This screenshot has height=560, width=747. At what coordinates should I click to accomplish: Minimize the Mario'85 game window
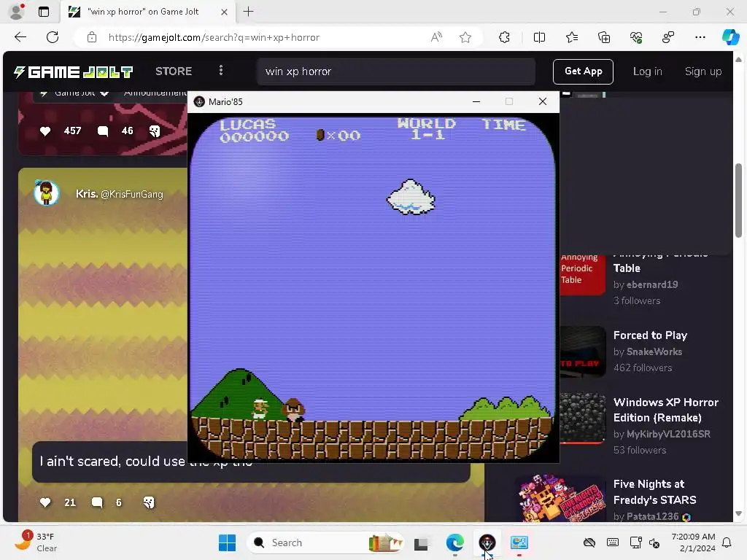click(476, 101)
